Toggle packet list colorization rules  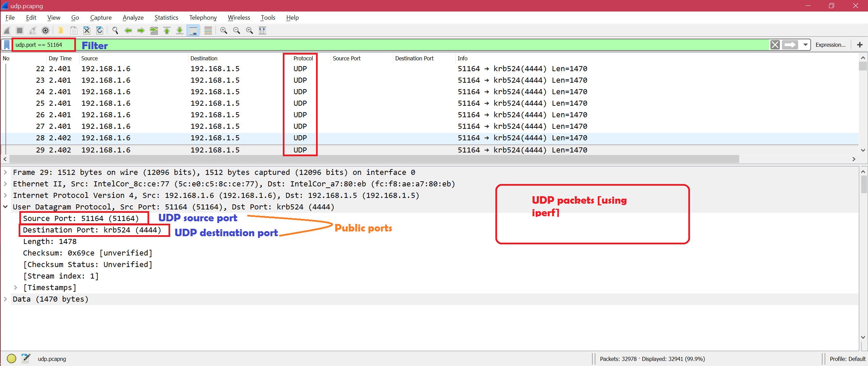click(208, 30)
